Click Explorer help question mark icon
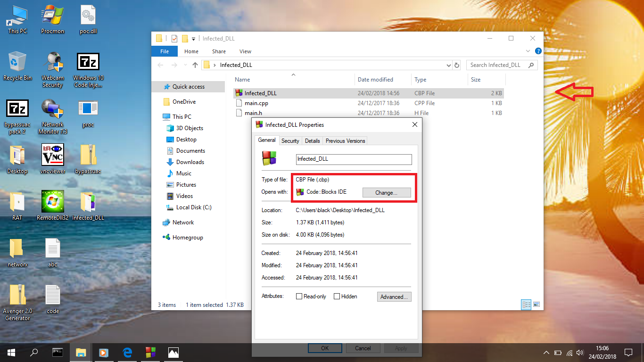The width and height of the screenshot is (644, 362). coord(538,51)
